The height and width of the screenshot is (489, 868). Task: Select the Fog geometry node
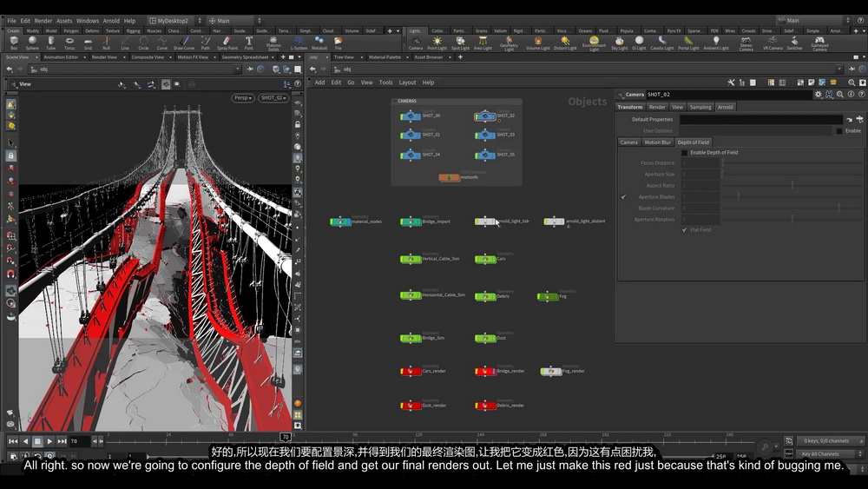547,296
